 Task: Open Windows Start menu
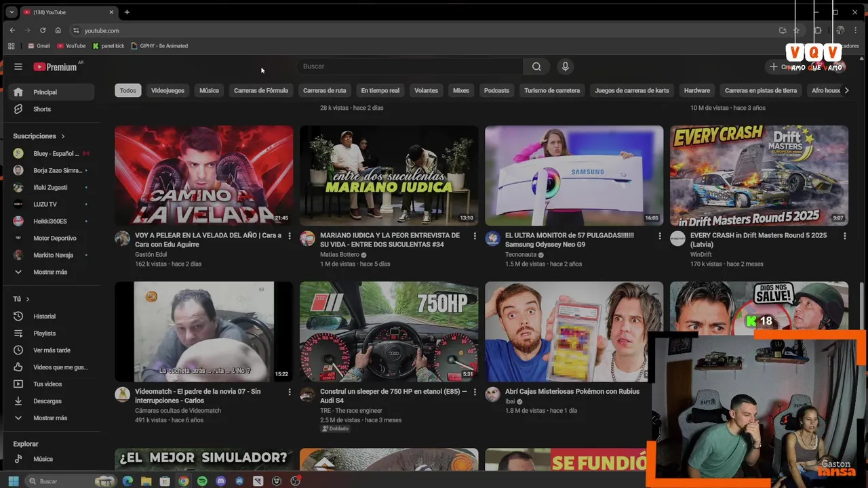pyautogui.click(x=13, y=481)
